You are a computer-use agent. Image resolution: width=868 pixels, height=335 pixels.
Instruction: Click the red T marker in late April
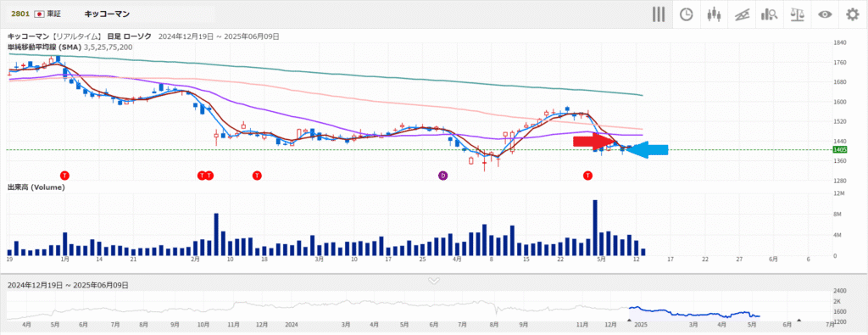[587, 176]
